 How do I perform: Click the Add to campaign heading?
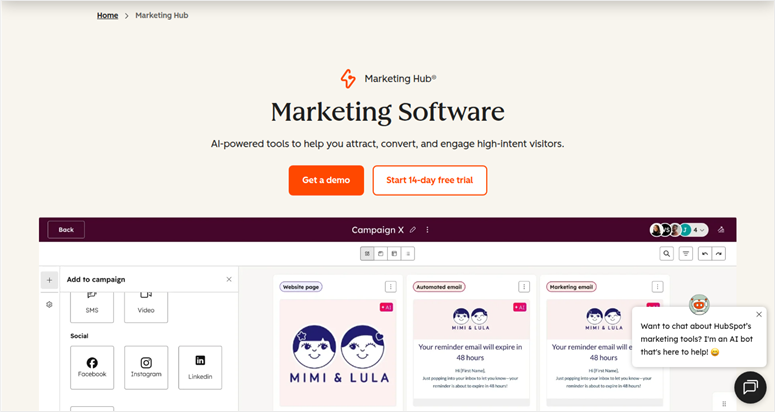(96, 279)
